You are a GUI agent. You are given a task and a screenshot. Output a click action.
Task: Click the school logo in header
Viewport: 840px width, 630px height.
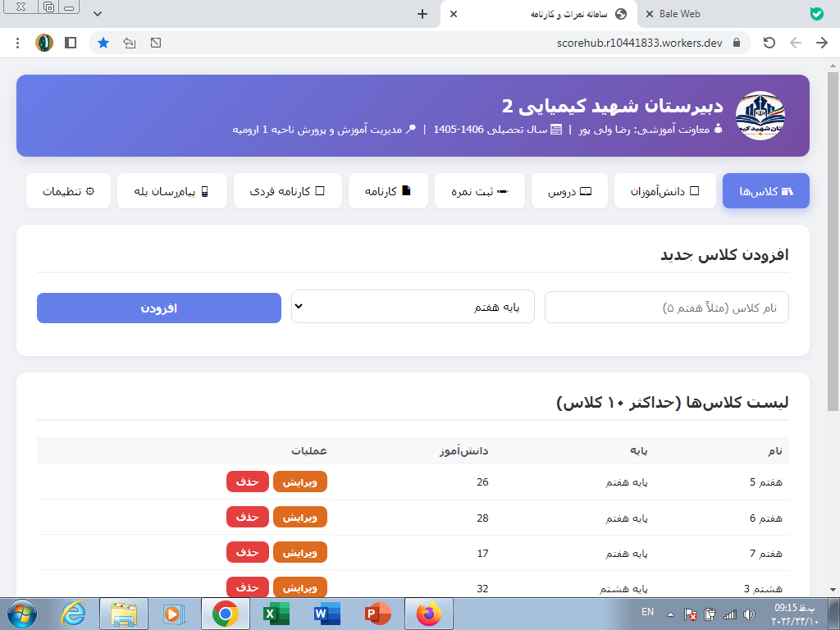(x=760, y=115)
